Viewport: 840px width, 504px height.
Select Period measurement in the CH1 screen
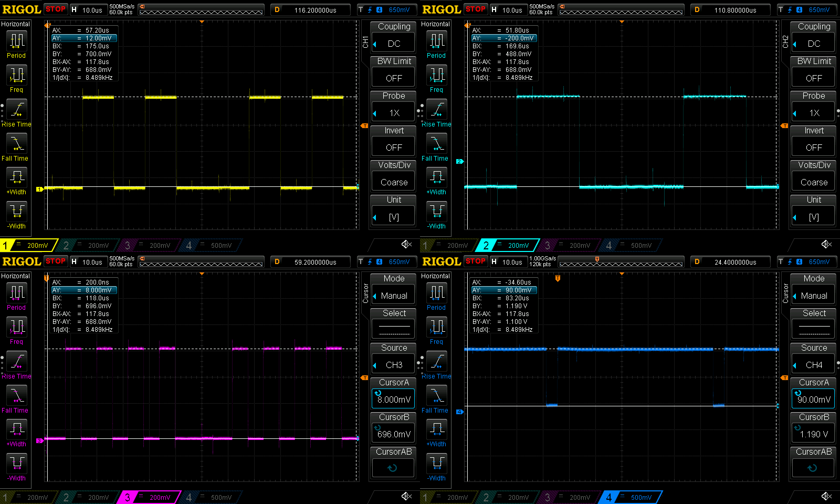point(16,45)
